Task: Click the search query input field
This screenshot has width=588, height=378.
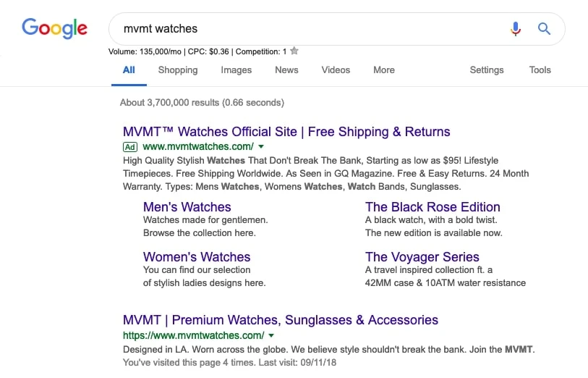Action: click(x=304, y=29)
